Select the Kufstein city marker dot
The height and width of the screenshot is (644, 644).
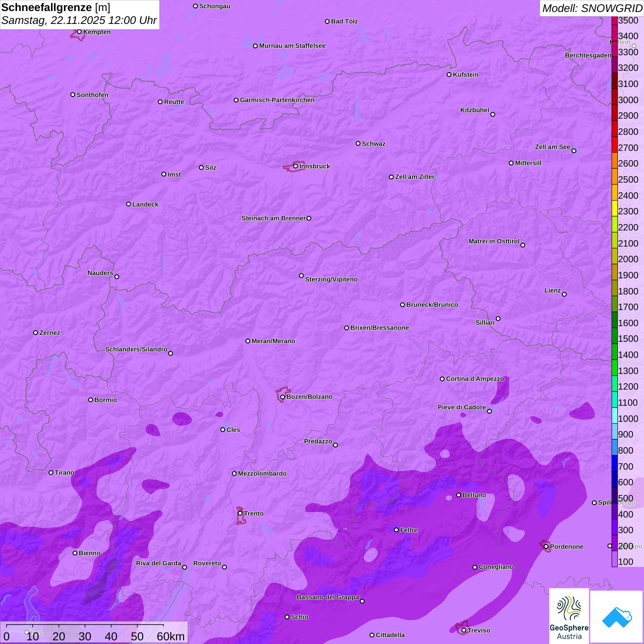pos(449,75)
